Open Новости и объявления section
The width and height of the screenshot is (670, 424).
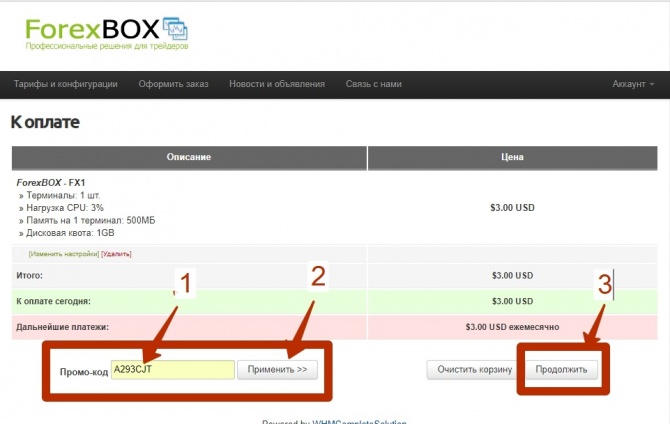point(277,84)
